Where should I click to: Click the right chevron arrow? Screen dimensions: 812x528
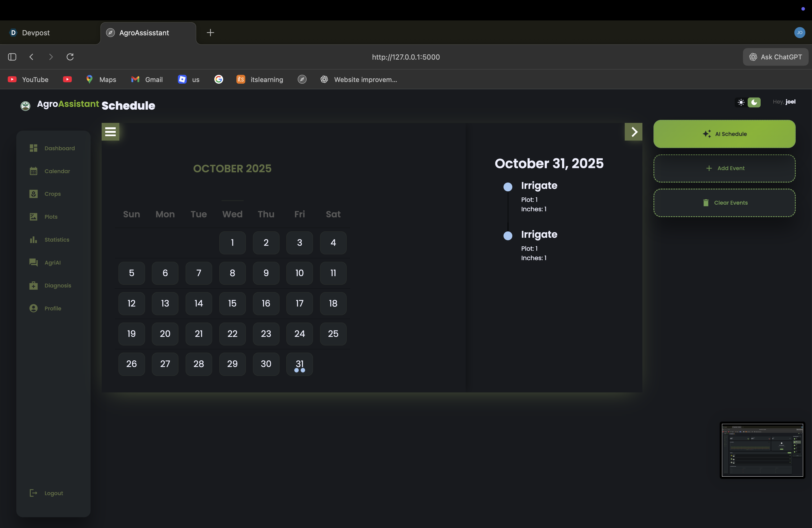[634, 132]
